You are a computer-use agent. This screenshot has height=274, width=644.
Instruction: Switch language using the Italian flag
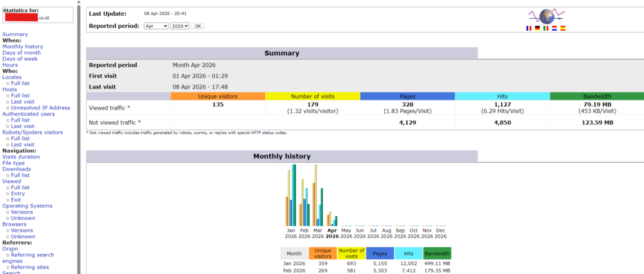[546, 28]
